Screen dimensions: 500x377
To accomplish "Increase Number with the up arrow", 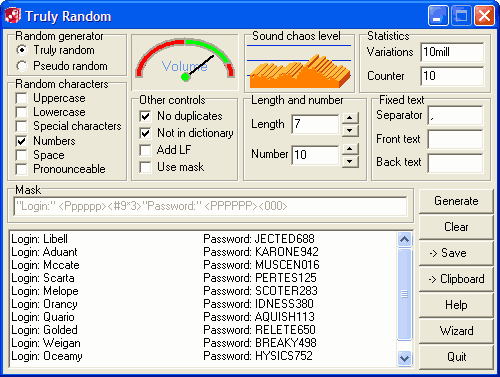I will [x=350, y=149].
